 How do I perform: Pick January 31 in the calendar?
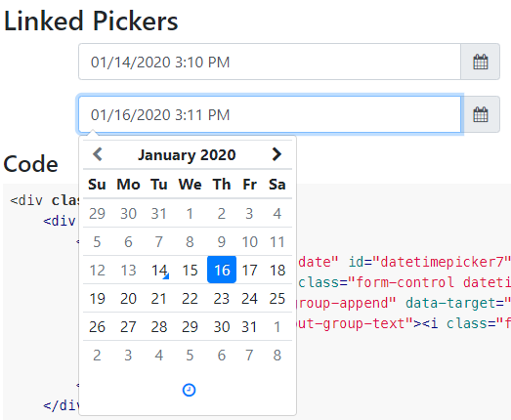(249, 326)
